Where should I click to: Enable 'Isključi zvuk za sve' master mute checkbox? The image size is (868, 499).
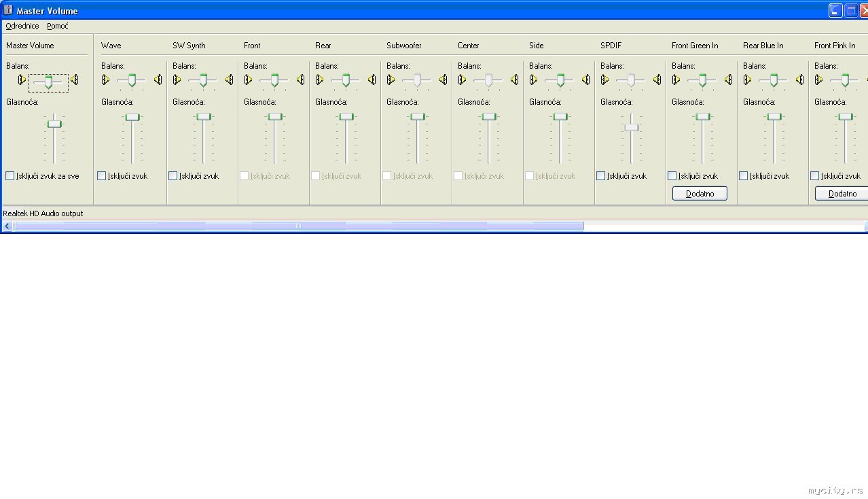(10, 176)
